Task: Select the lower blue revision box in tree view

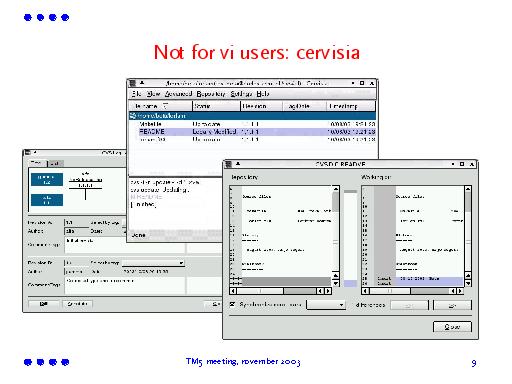Action: pos(47,200)
